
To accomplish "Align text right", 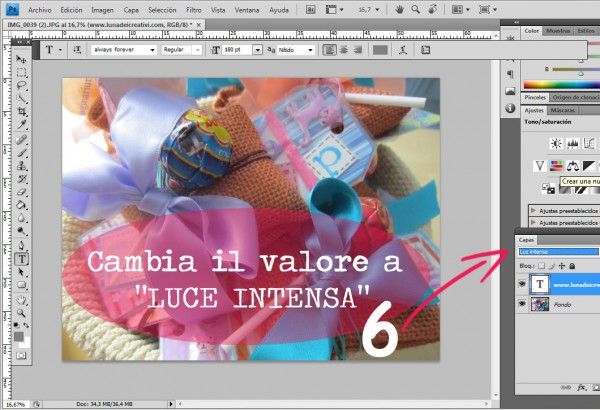I will (357, 50).
